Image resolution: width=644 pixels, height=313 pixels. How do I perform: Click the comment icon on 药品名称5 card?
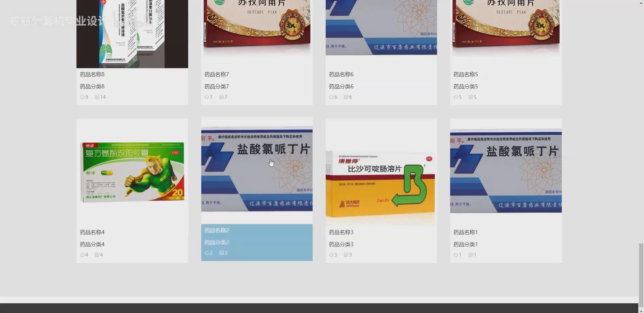[471, 97]
